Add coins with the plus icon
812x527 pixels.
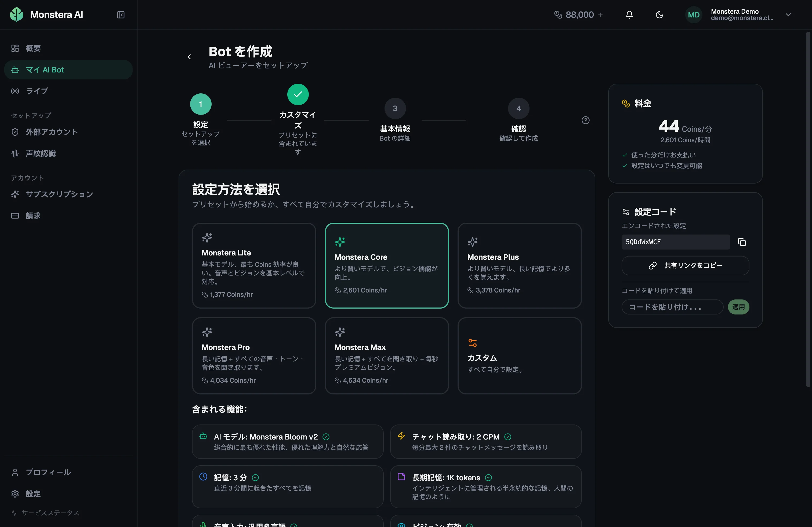pos(600,15)
